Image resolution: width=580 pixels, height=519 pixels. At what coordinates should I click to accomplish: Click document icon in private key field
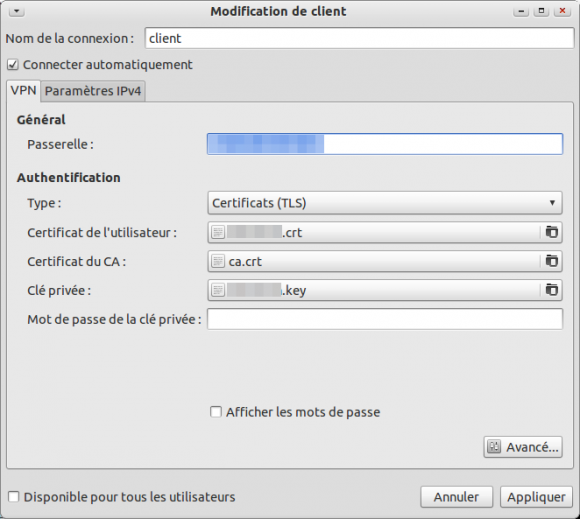pyautogui.click(x=218, y=290)
